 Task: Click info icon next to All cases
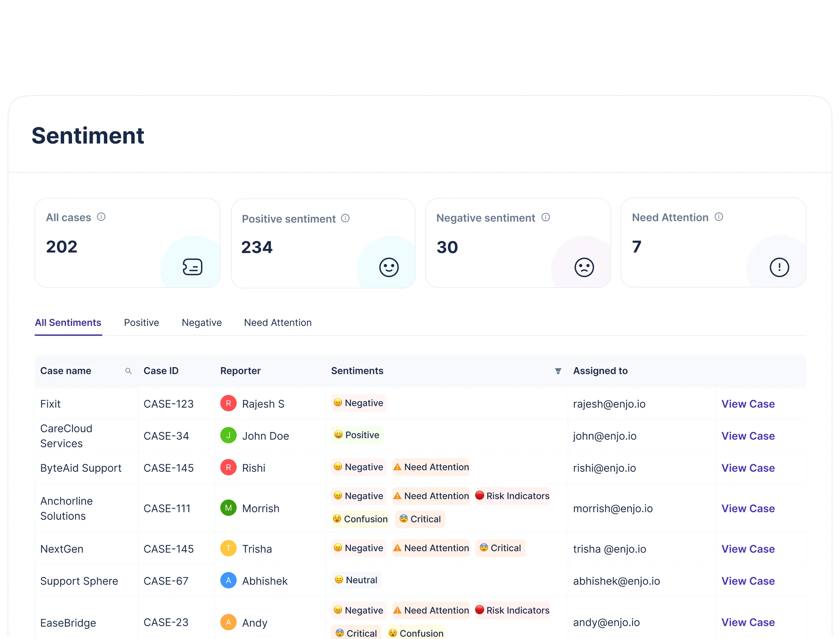101,217
